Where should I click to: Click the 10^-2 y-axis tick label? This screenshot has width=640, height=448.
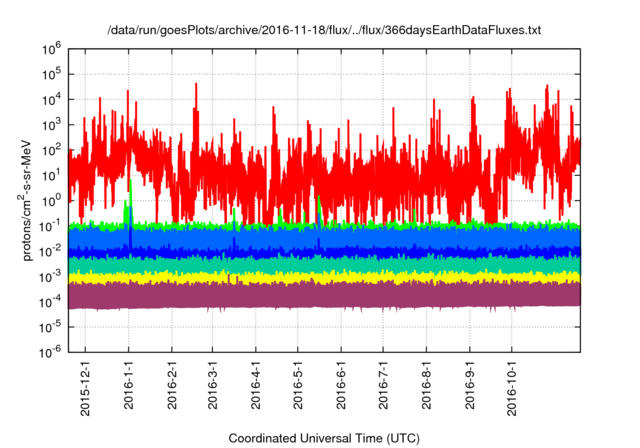coord(50,252)
